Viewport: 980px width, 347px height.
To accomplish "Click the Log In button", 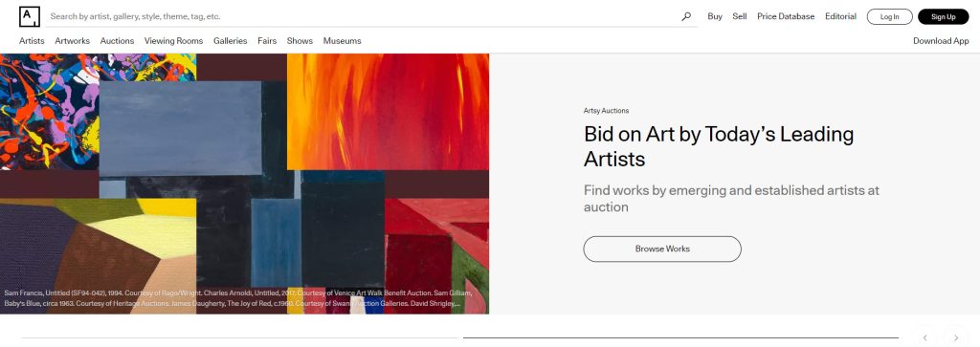I will tap(889, 17).
